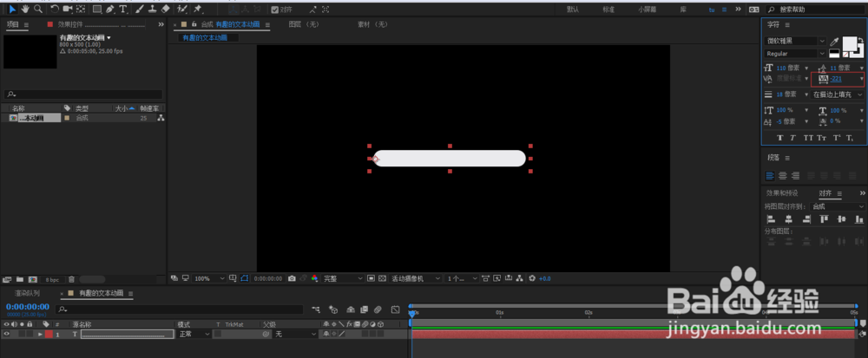Screen dimensions: 868x358
Task: Open the 完整 resolution dropdown
Action: coord(343,278)
